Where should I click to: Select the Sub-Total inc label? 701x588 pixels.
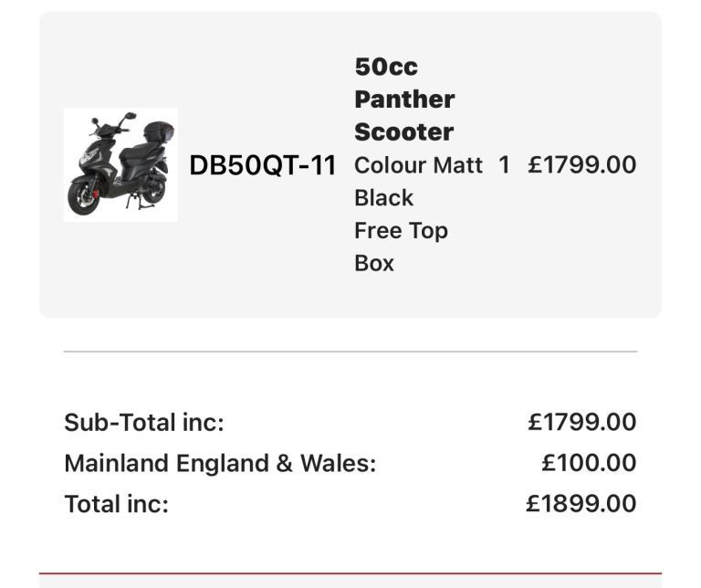coord(144,422)
